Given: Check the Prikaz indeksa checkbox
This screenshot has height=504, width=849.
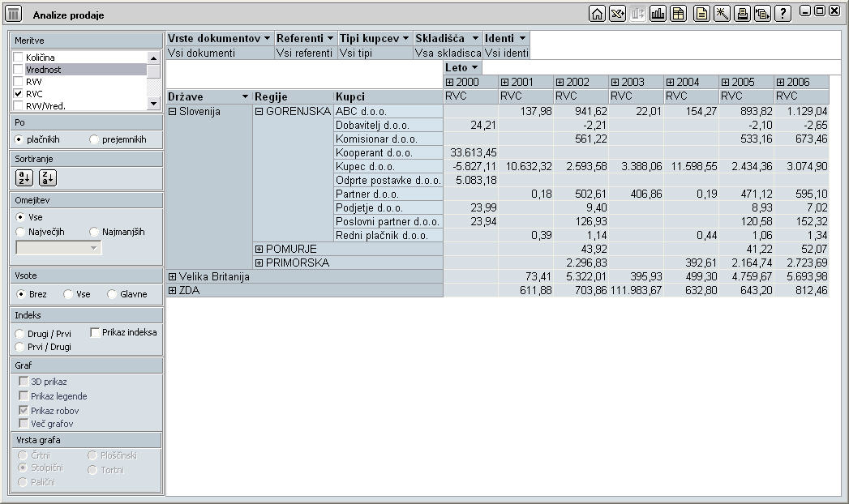Looking at the screenshot, I should pos(96,332).
